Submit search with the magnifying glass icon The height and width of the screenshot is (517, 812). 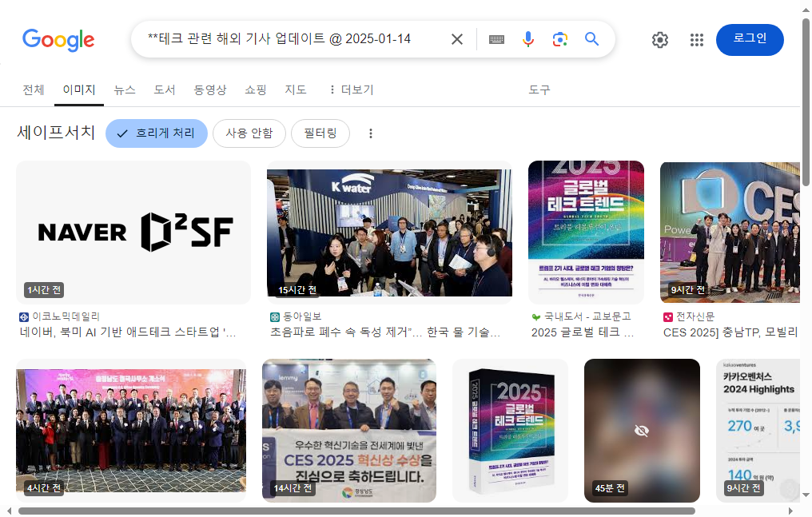[x=592, y=39]
